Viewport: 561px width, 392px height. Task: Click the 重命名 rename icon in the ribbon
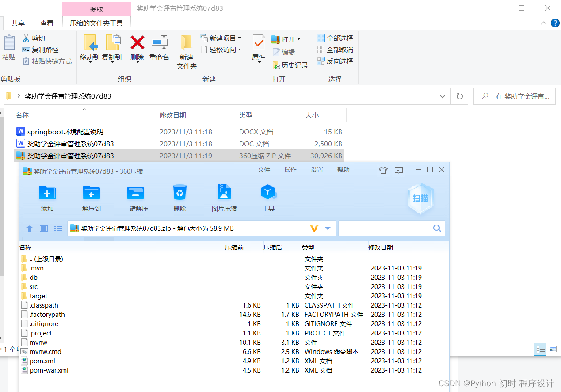pyautogui.click(x=160, y=42)
